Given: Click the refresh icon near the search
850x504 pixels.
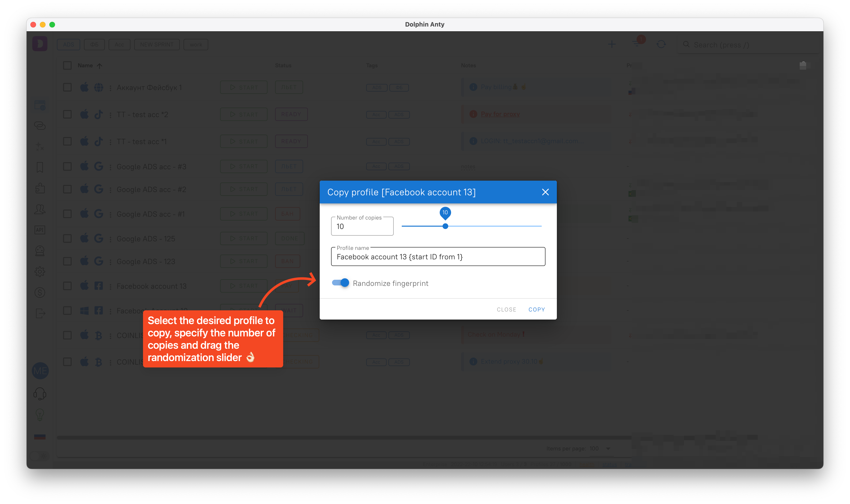Looking at the screenshot, I should click(x=661, y=45).
